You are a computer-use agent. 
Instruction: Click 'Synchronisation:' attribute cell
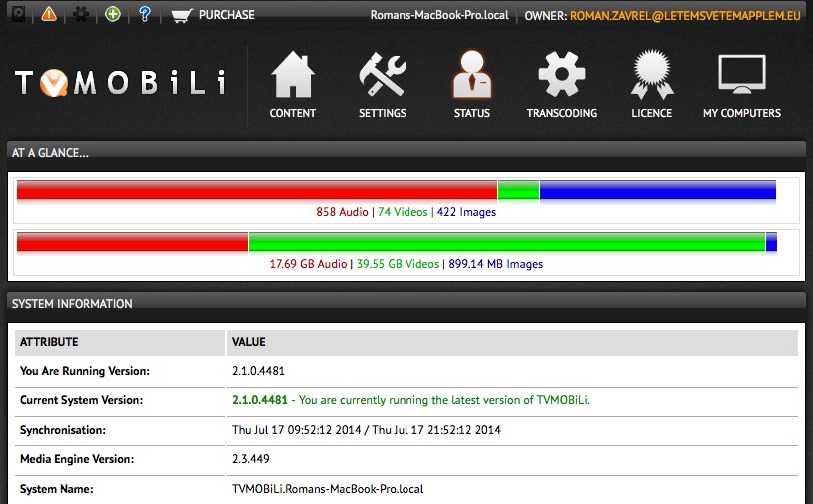120,430
